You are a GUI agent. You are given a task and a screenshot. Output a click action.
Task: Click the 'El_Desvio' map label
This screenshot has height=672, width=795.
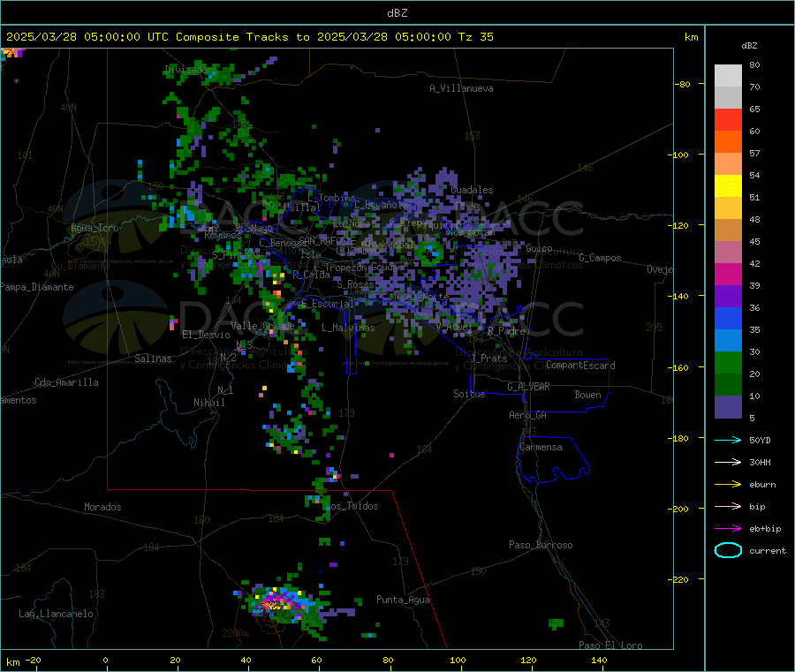(x=207, y=335)
